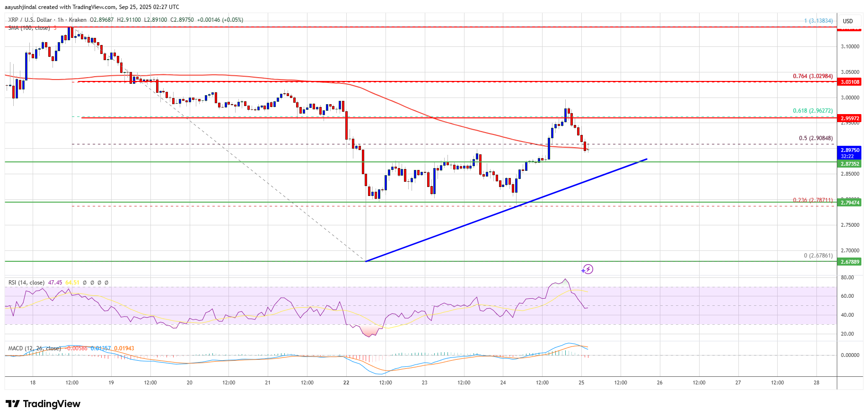Screen dimensions: 868x418
Task: Select the SMA (100, close) indicator label
Action: pyautogui.click(x=29, y=28)
